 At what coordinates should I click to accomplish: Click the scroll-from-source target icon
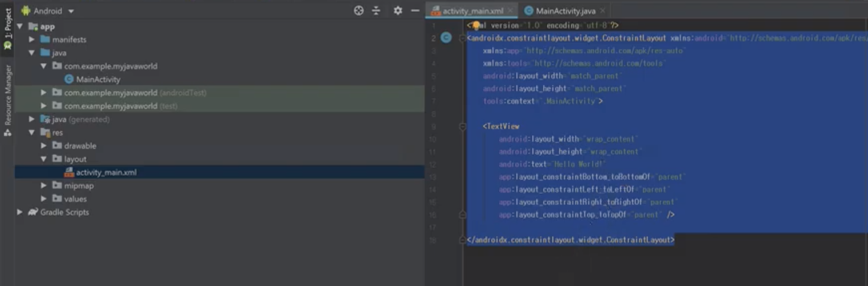coord(358,11)
